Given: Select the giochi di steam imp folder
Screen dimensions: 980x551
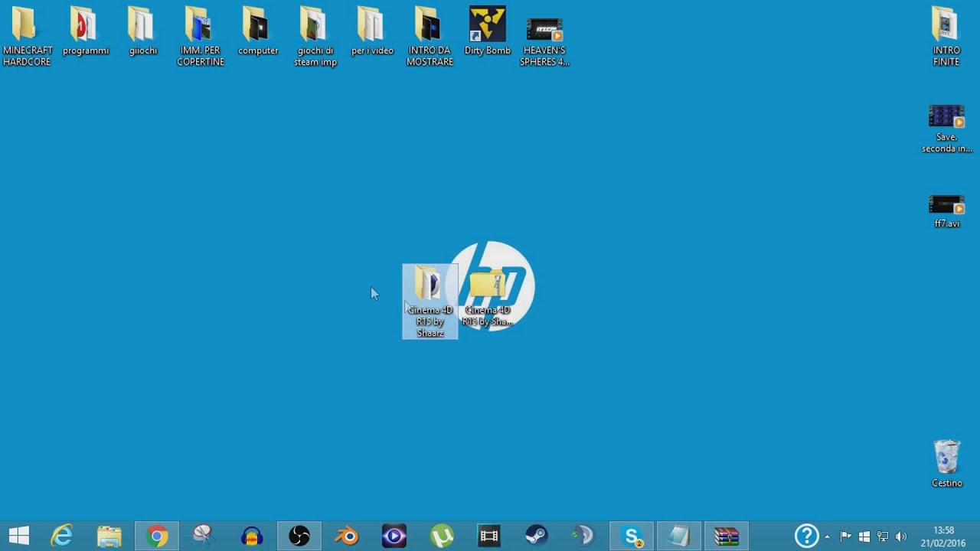Looking at the screenshot, I should pos(315,37).
